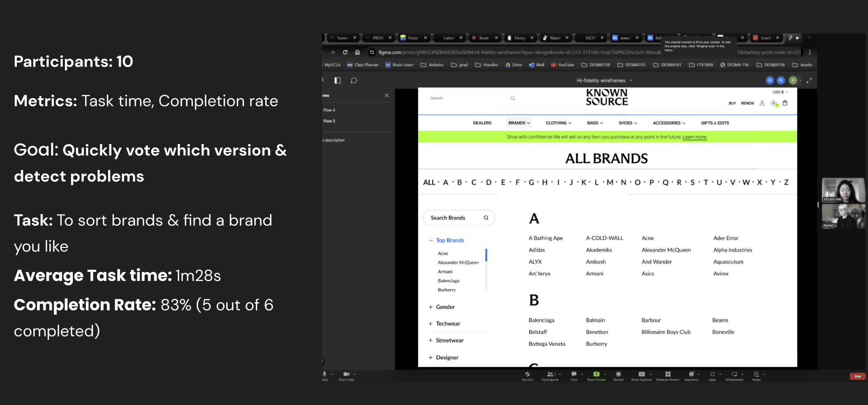
Task: Click the BUY link in header
Action: coord(732,103)
